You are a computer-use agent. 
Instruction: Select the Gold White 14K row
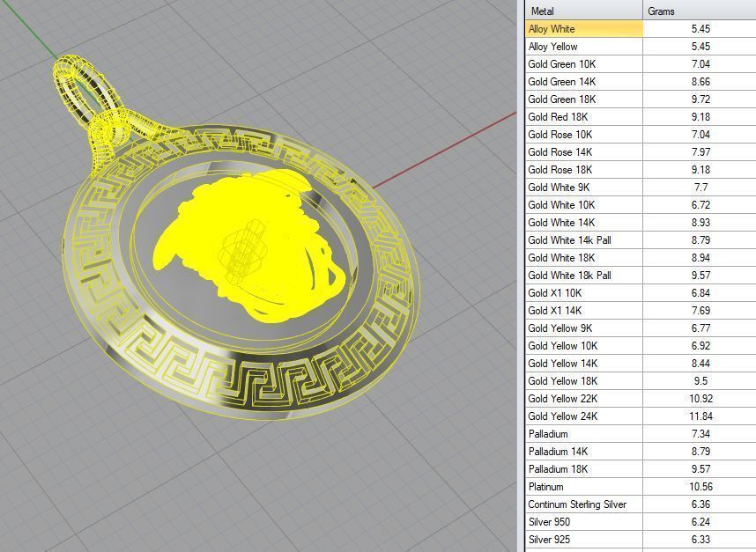(641, 223)
